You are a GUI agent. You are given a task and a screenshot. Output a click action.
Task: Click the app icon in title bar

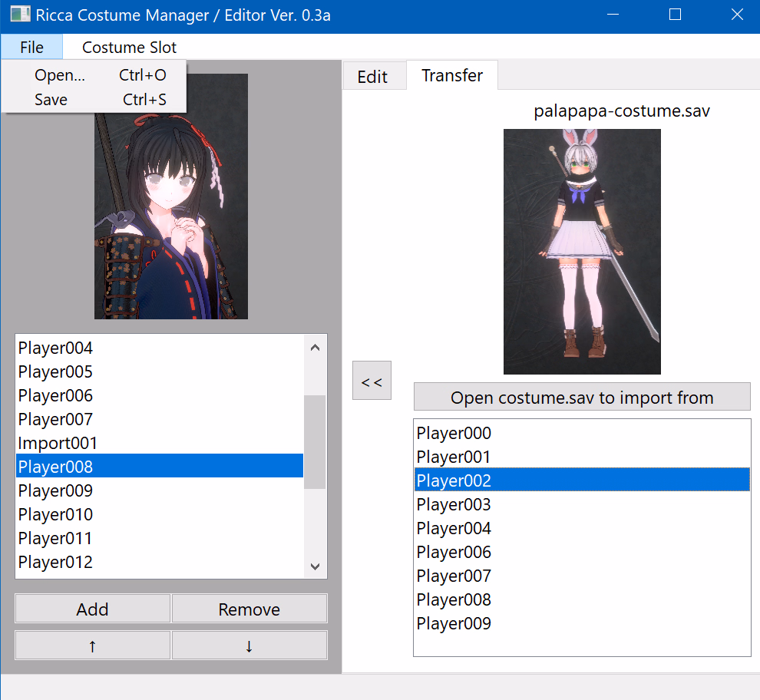point(20,15)
